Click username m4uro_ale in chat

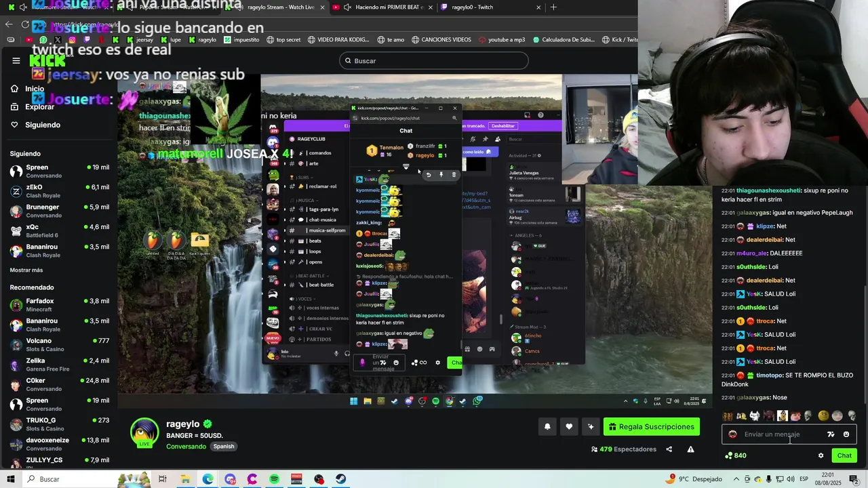(752, 253)
